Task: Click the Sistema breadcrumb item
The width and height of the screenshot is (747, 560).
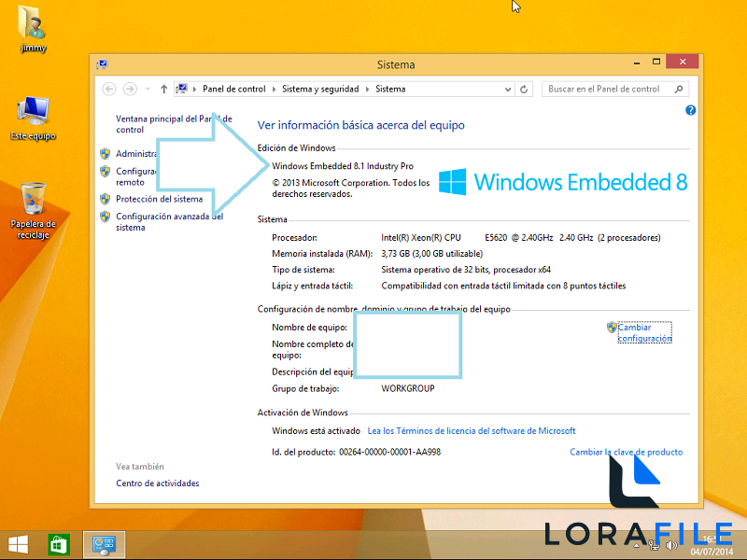Action: pos(390,89)
